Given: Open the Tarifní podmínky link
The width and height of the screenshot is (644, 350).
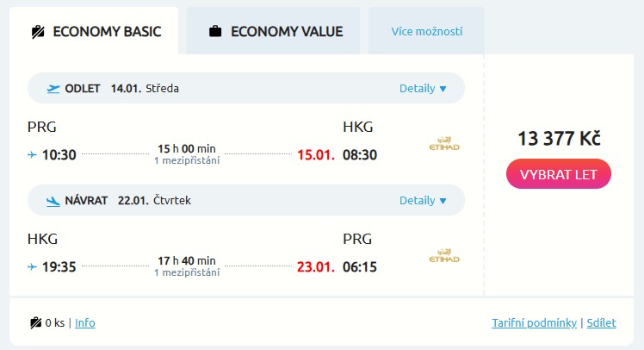Looking at the screenshot, I should coord(534,323).
